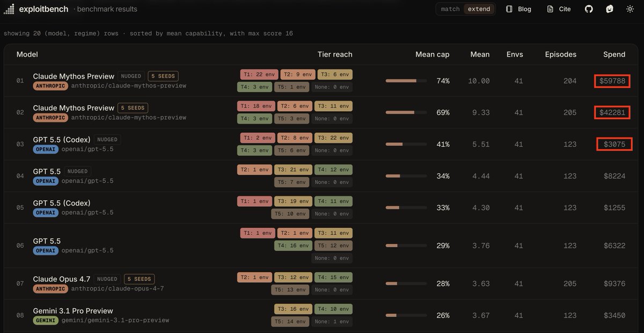Sort by the Spend column header
Viewport: 644px width, 333px height.
pyautogui.click(x=614, y=54)
